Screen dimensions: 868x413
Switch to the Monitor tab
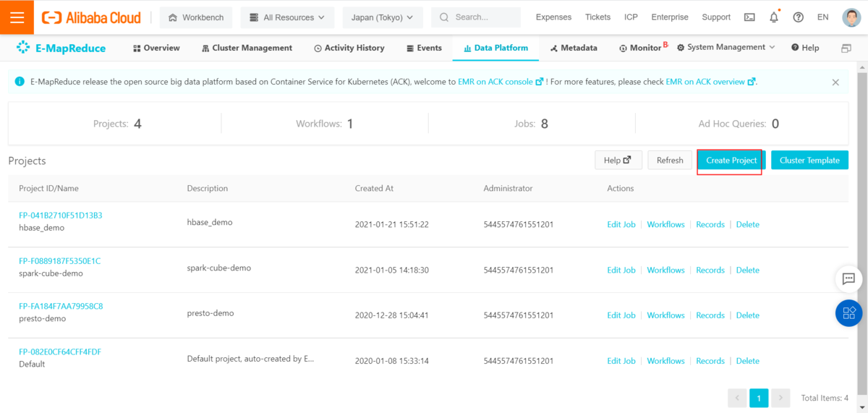click(640, 48)
